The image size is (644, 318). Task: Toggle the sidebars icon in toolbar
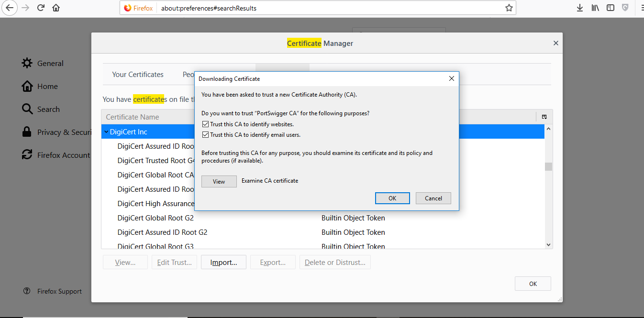pos(611,8)
